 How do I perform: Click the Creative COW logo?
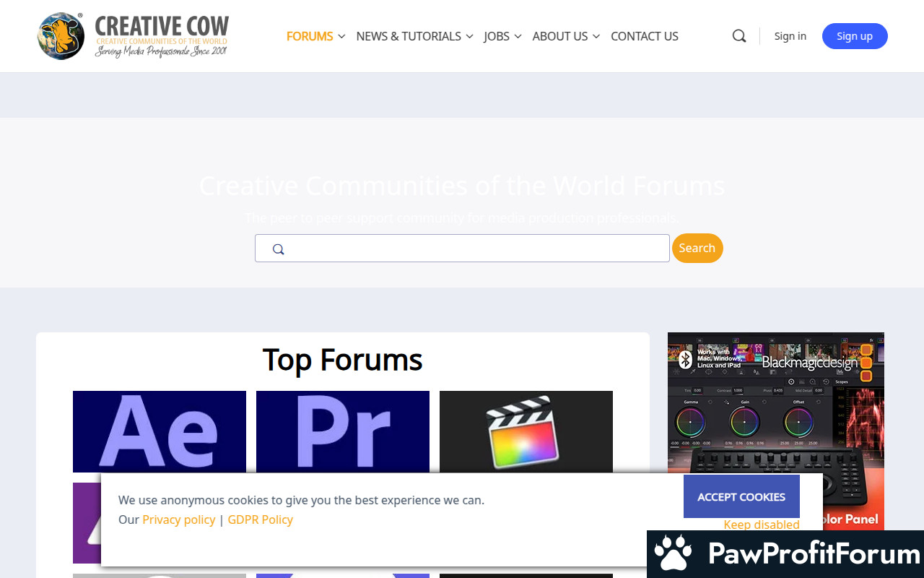(x=133, y=36)
